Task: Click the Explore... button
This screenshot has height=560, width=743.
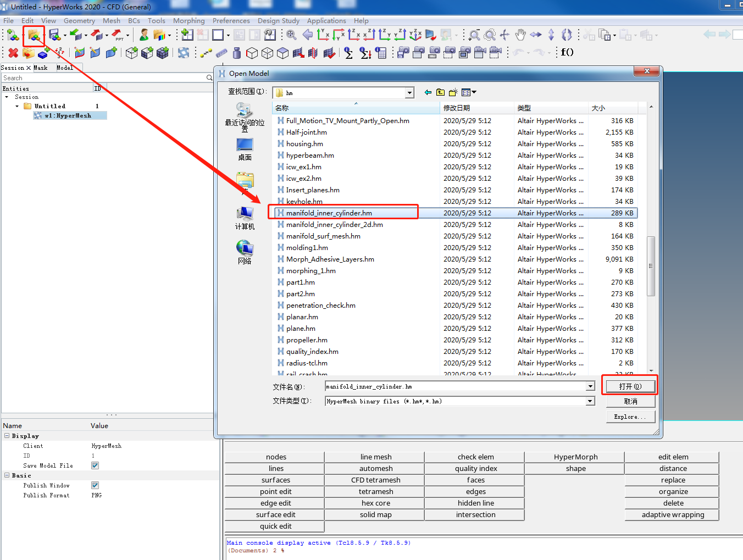Action: click(630, 417)
